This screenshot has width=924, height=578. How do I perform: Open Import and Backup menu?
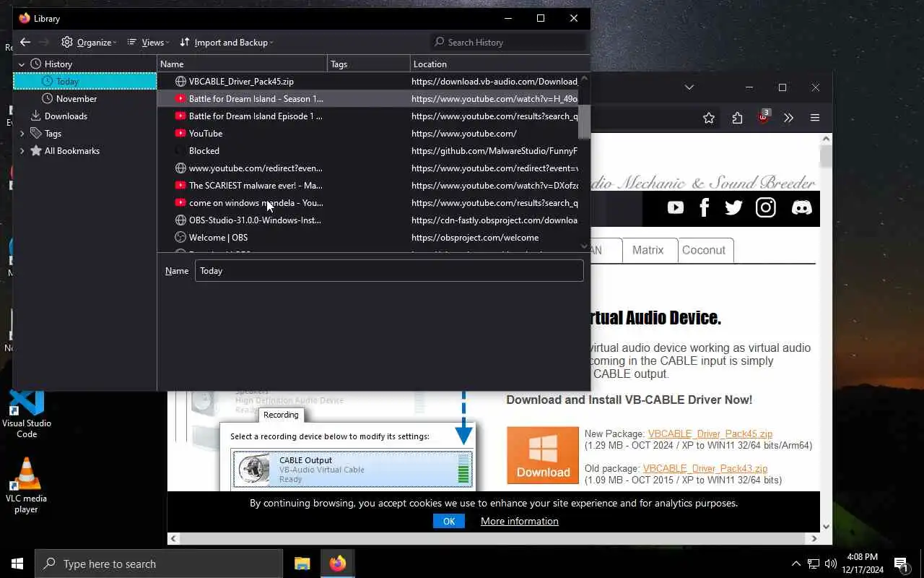226,42
